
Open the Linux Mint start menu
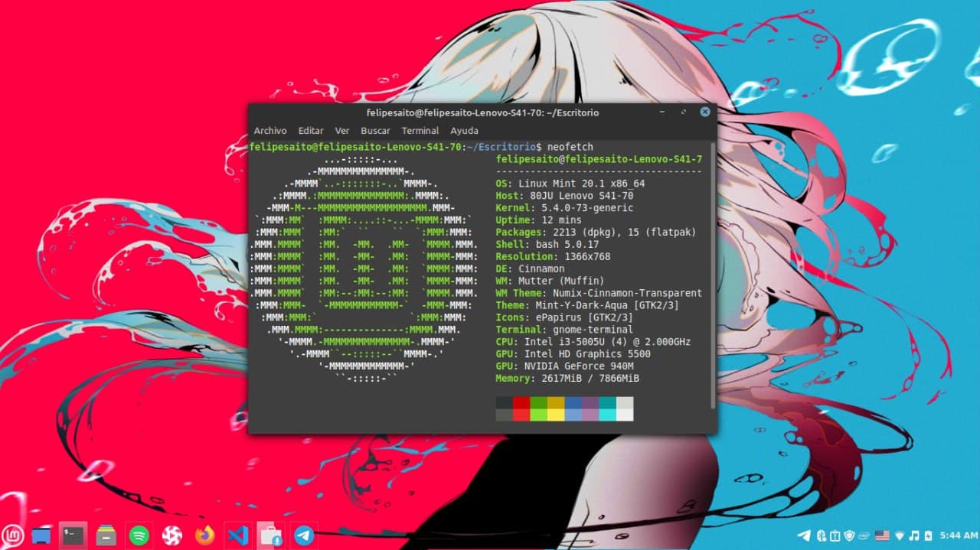[x=14, y=535]
